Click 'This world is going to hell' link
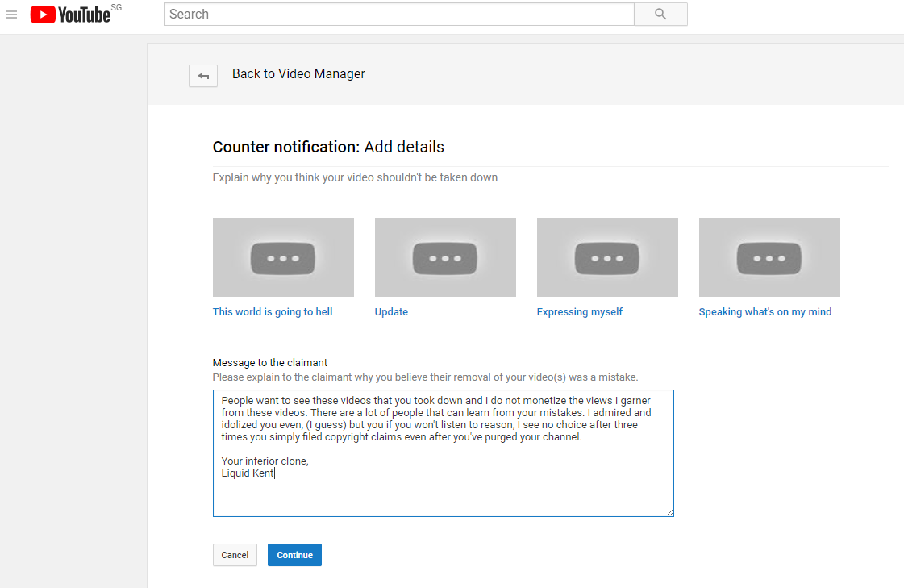 tap(272, 312)
